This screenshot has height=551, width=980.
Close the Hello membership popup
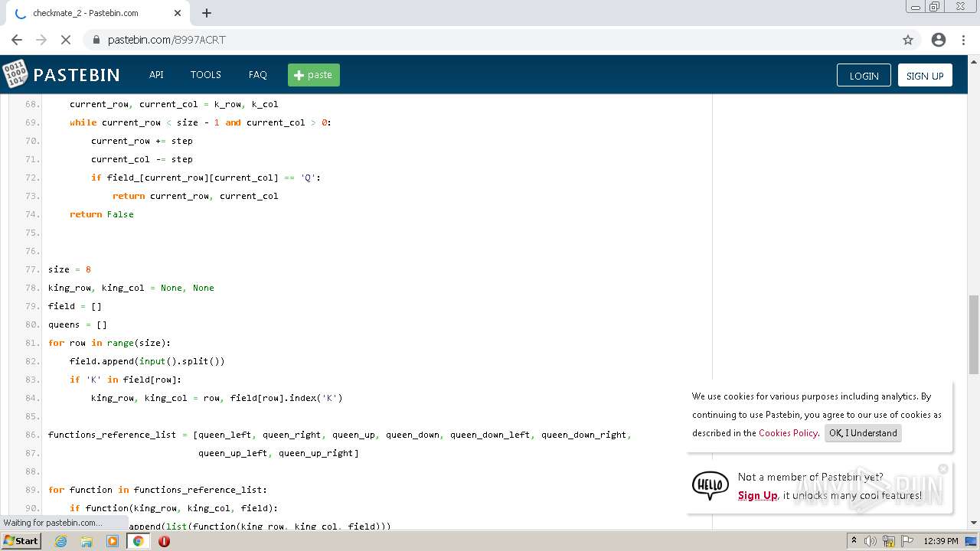(943, 468)
